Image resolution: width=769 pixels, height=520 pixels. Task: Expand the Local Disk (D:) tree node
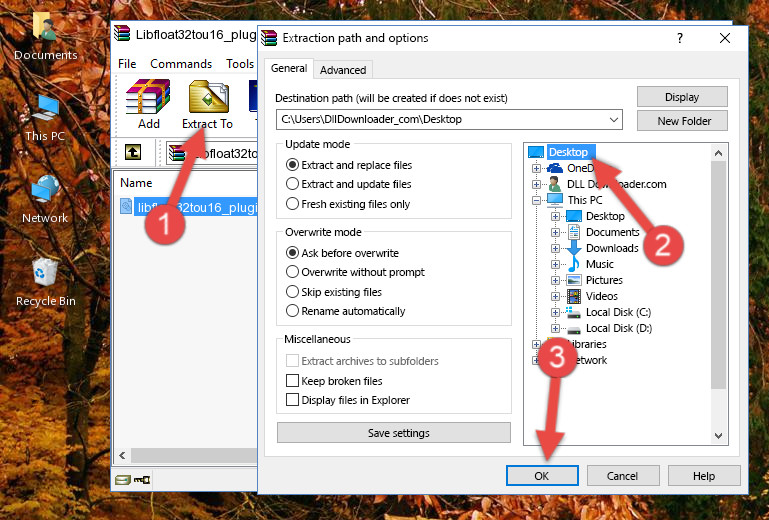tap(555, 328)
